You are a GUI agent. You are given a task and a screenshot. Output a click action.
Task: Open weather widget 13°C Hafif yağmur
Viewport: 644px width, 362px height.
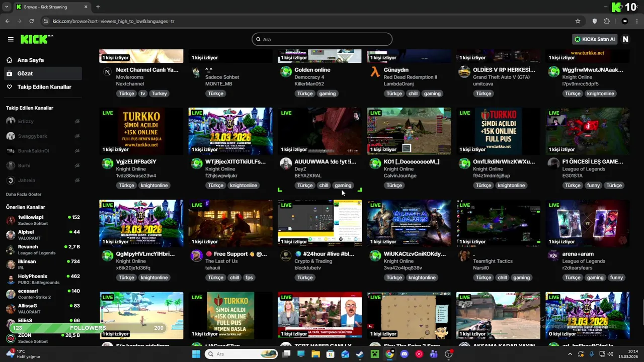tap(24, 354)
